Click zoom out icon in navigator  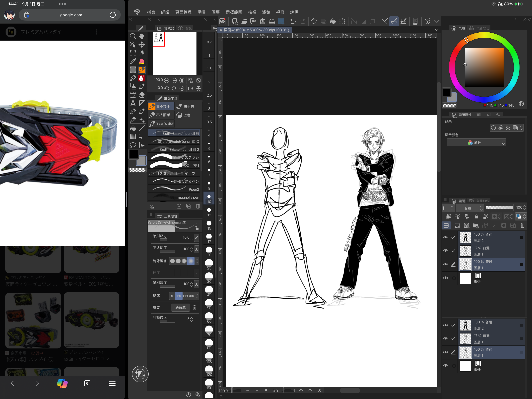[x=166, y=80]
